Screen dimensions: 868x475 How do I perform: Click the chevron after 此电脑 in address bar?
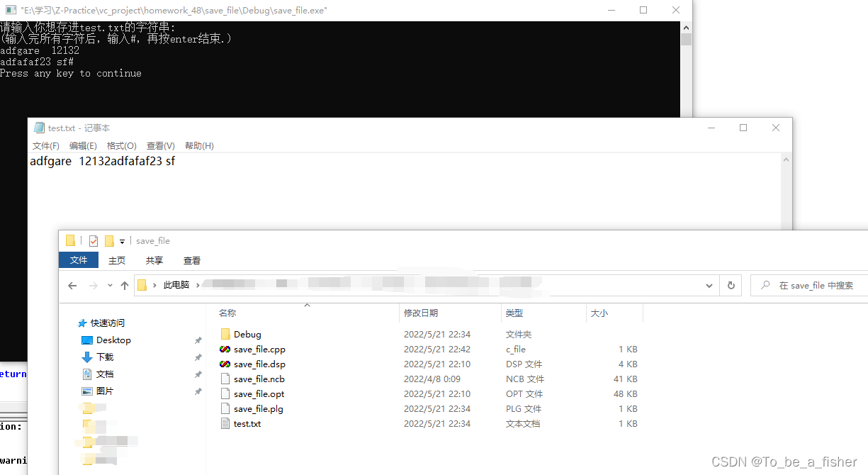pyautogui.click(x=196, y=285)
